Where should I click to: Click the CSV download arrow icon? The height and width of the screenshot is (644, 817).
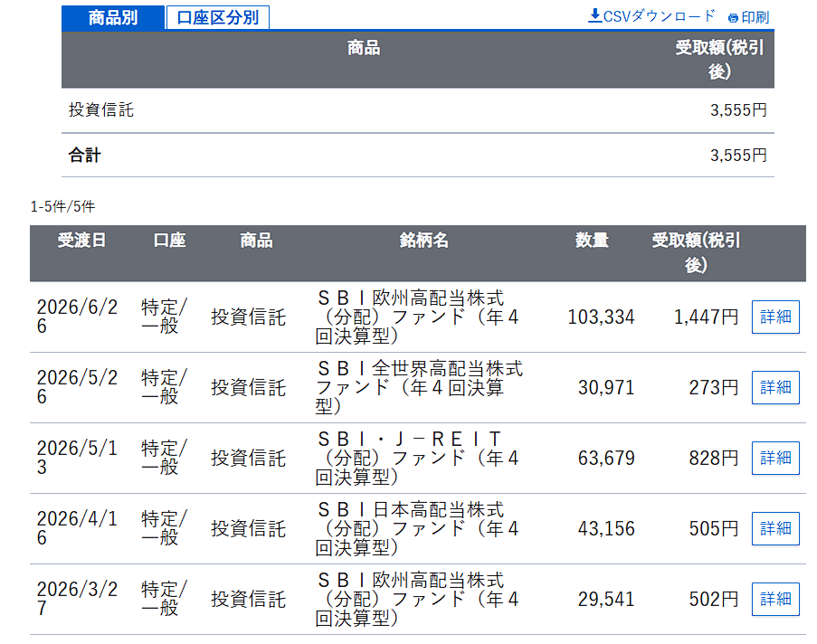pos(594,15)
